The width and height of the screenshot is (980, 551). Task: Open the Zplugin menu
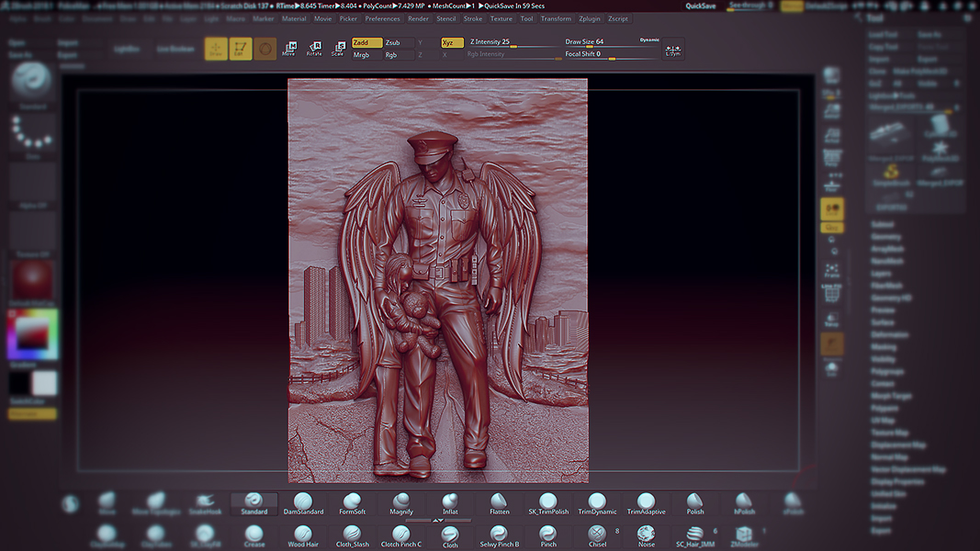click(589, 18)
